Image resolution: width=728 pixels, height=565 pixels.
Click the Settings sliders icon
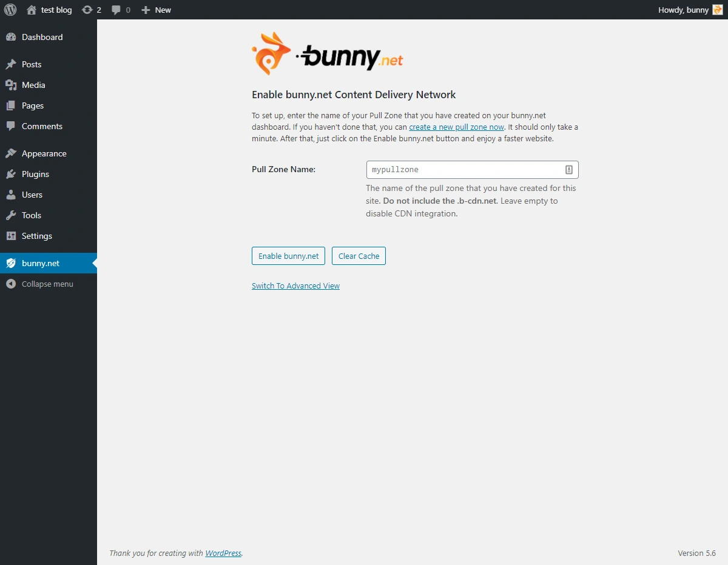click(11, 236)
